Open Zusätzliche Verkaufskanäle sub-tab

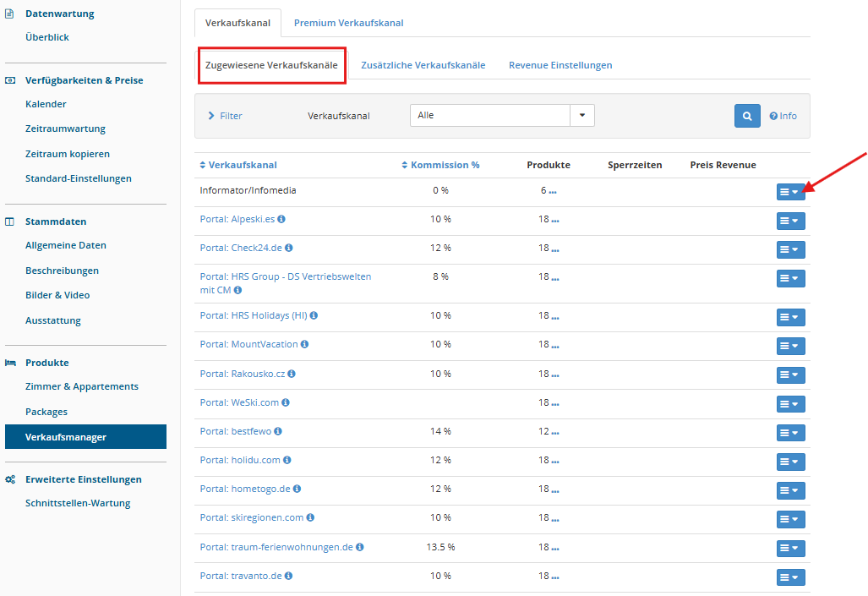click(423, 65)
